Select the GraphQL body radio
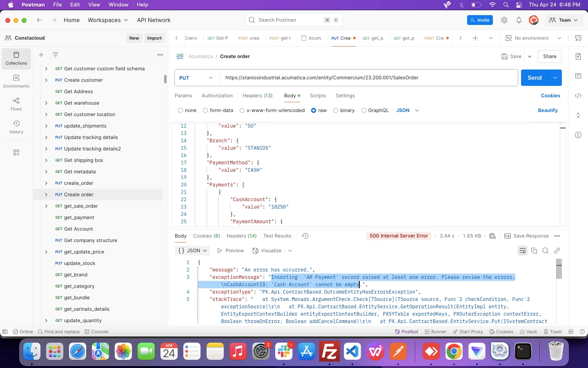This screenshot has height=368, width=588. pos(364,110)
